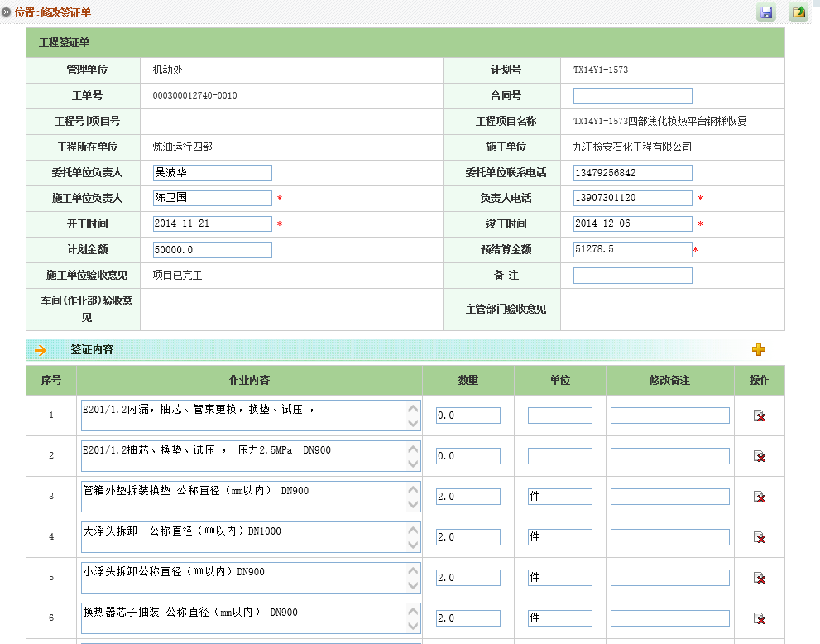
Task: Edit row 5 小浮头拆卸 textarea
Action: (x=251, y=578)
